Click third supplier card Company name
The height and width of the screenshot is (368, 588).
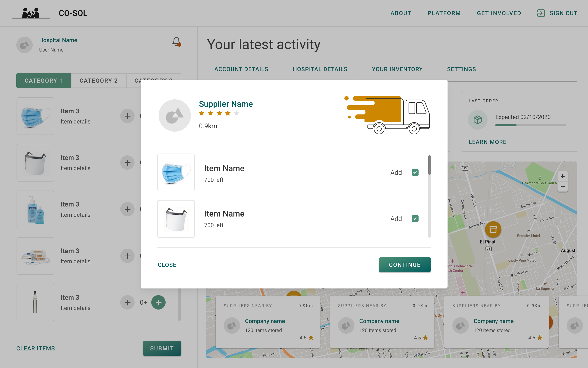pos(493,321)
